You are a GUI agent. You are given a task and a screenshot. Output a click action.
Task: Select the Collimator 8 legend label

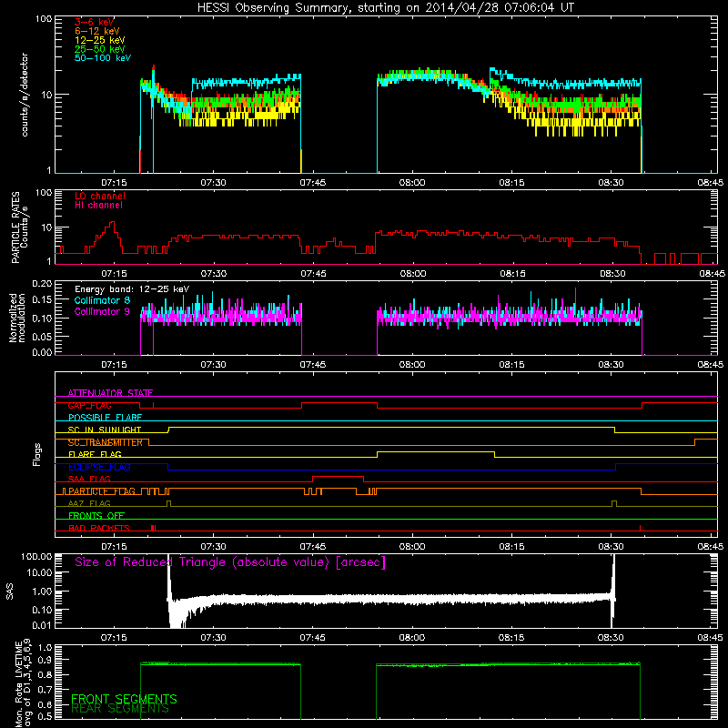tap(102, 300)
